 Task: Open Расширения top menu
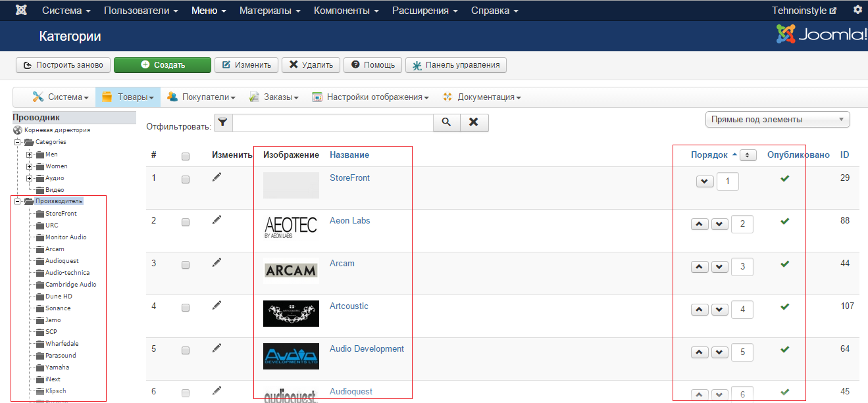(424, 11)
